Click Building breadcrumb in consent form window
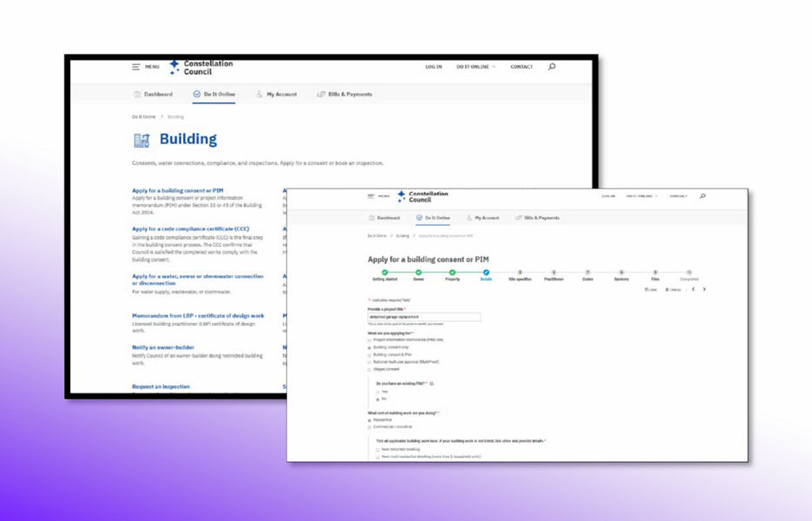Image resolution: width=812 pixels, height=521 pixels. coord(403,236)
